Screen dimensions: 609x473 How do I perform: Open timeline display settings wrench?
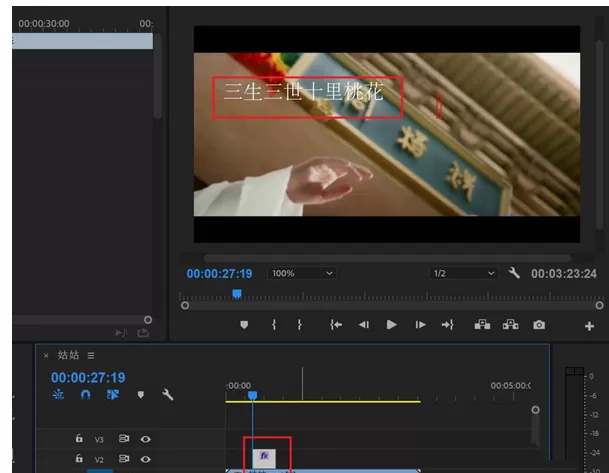pos(167,395)
